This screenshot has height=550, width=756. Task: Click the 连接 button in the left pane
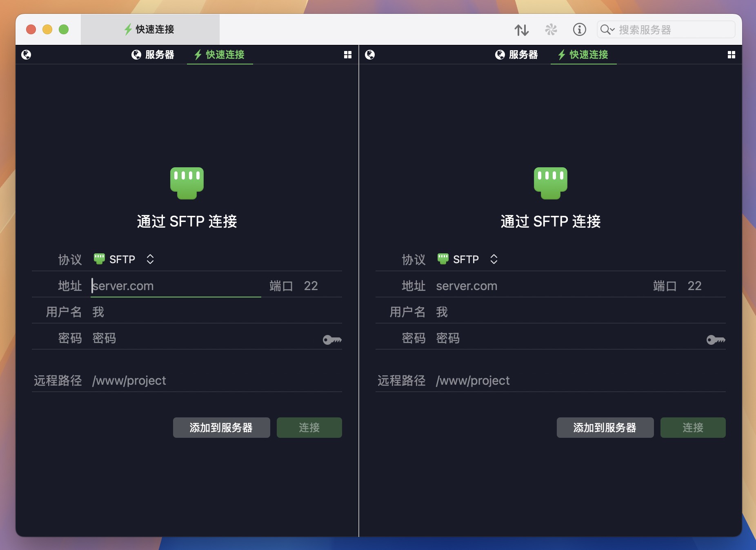tap(309, 428)
